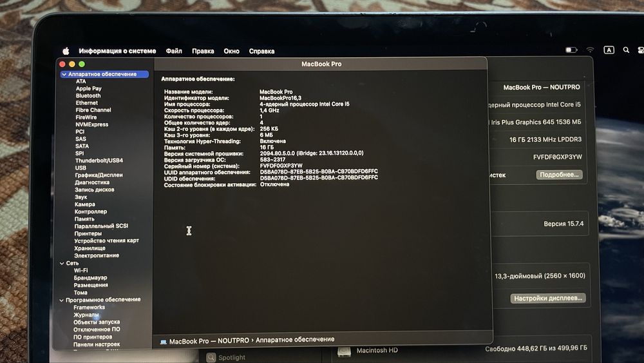Select SPI in the sidebar
This screenshot has height=363, width=644.
80,153
